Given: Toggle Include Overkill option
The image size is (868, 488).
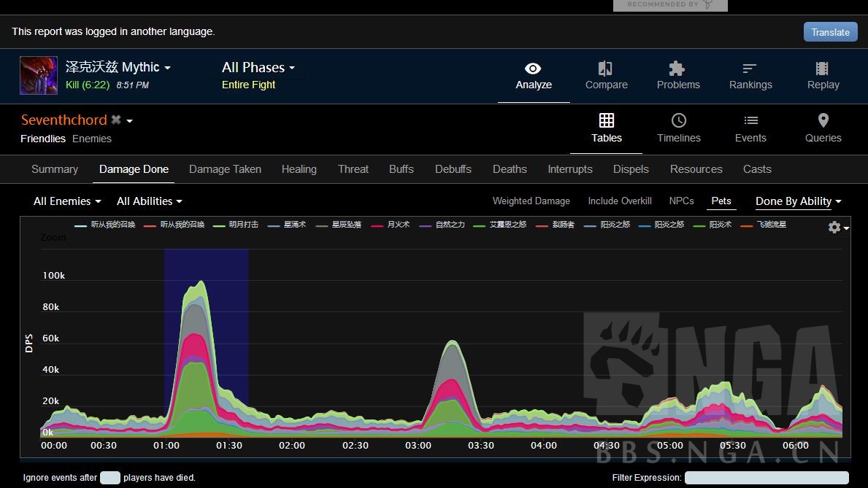Looking at the screenshot, I should (620, 201).
